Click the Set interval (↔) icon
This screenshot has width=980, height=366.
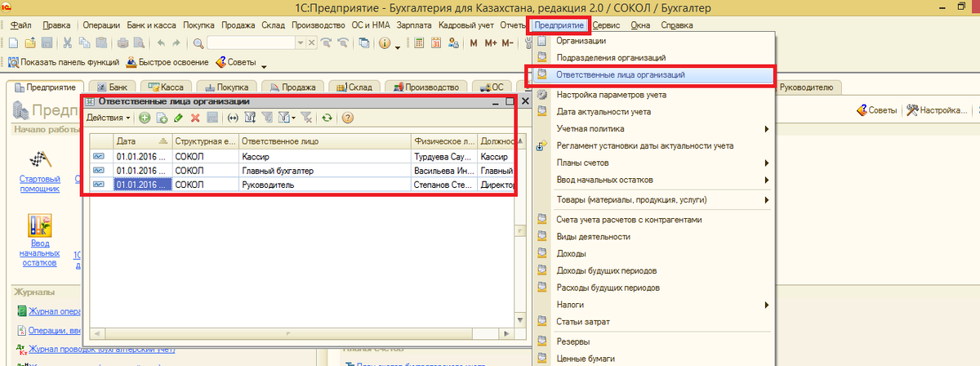[233, 118]
